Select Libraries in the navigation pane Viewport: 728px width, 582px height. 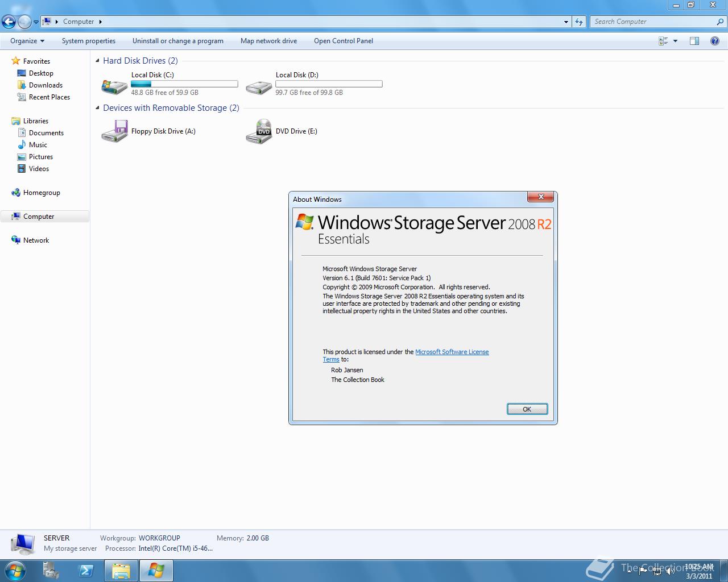tap(36, 121)
